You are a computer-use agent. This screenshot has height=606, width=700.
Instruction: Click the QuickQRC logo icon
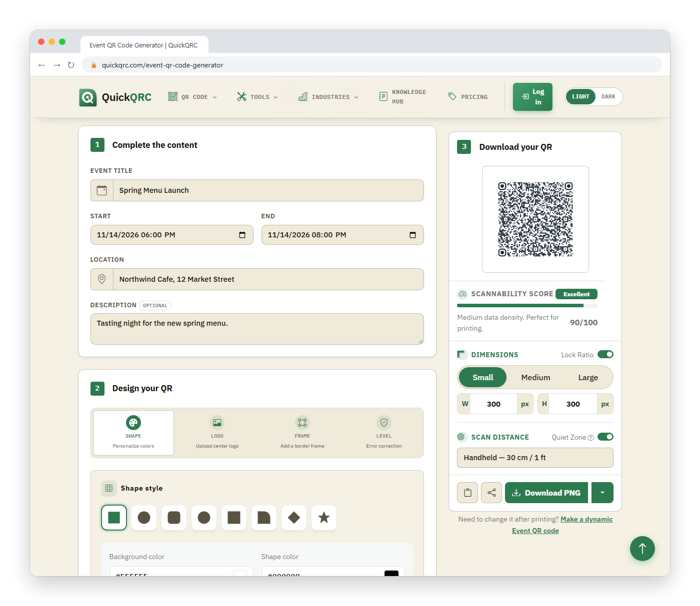tap(88, 97)
